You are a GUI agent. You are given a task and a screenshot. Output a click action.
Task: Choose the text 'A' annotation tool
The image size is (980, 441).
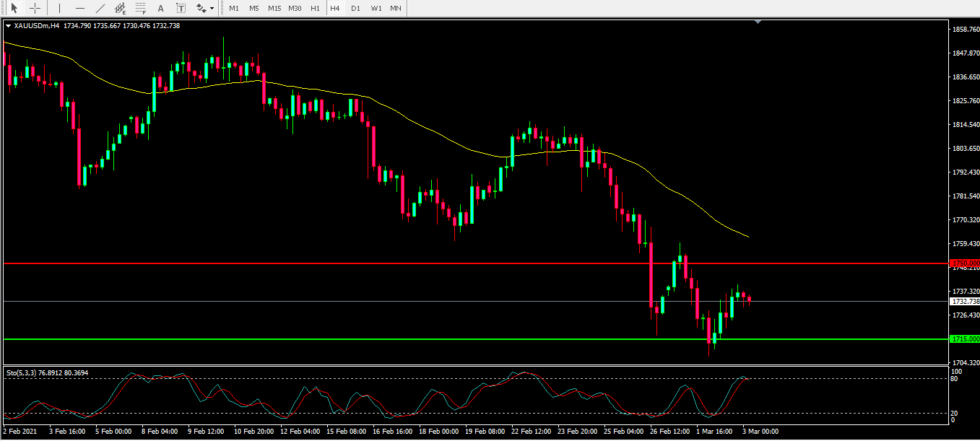(160, 8)
